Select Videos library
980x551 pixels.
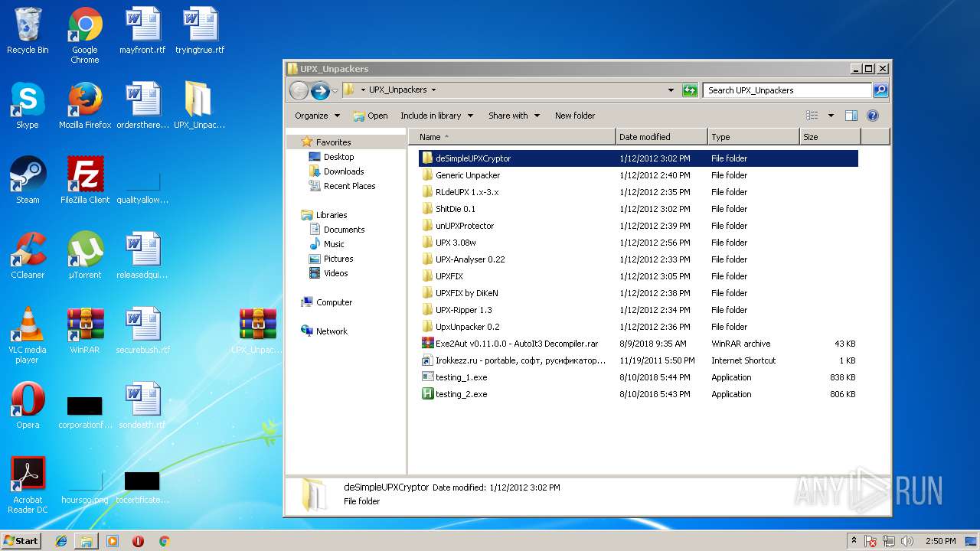(335, 273)
